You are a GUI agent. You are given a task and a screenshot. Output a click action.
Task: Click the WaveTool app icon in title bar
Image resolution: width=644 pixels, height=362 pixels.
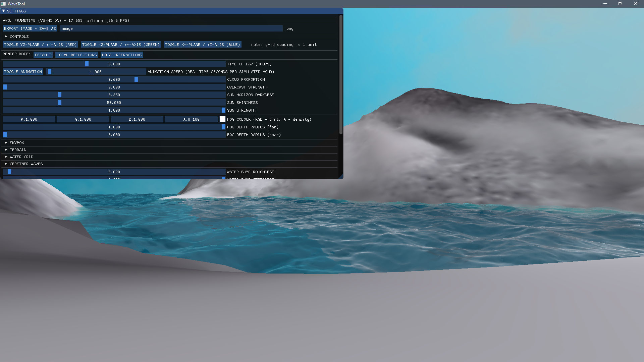pos(3,4)
